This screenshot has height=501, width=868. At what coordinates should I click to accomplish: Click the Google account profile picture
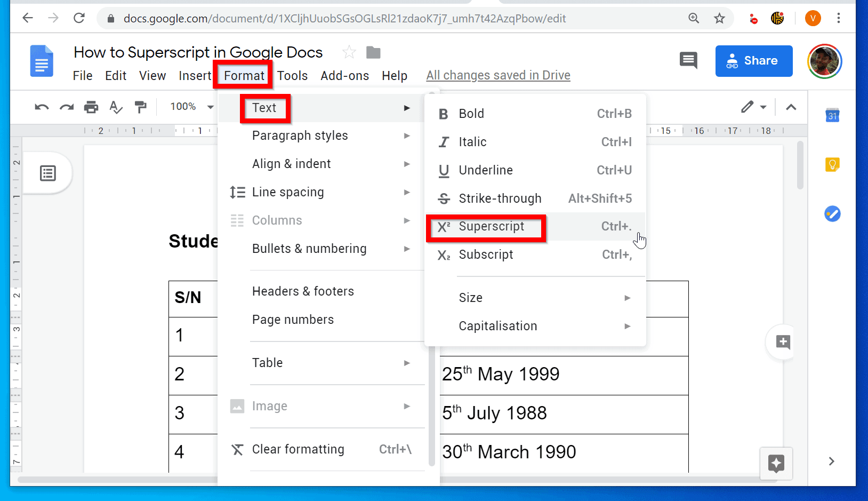(x=824, y=61)
